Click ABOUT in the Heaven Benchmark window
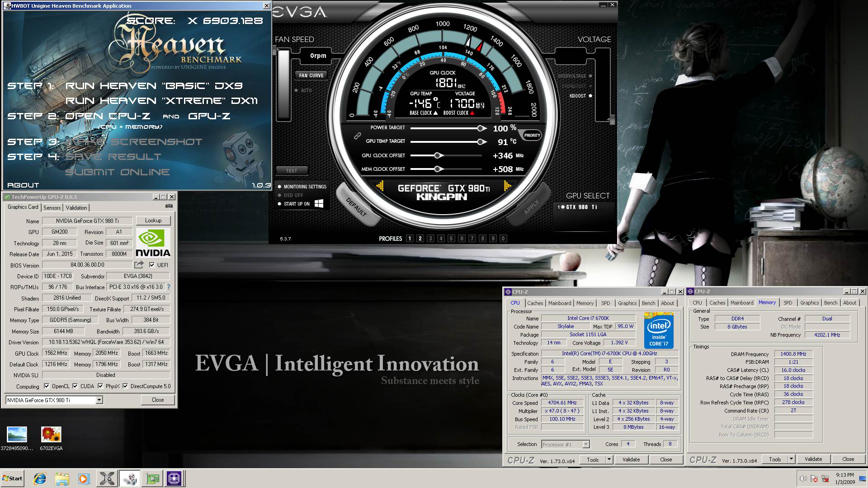Screen dimensions: 868x488 [x=23, y=185]
